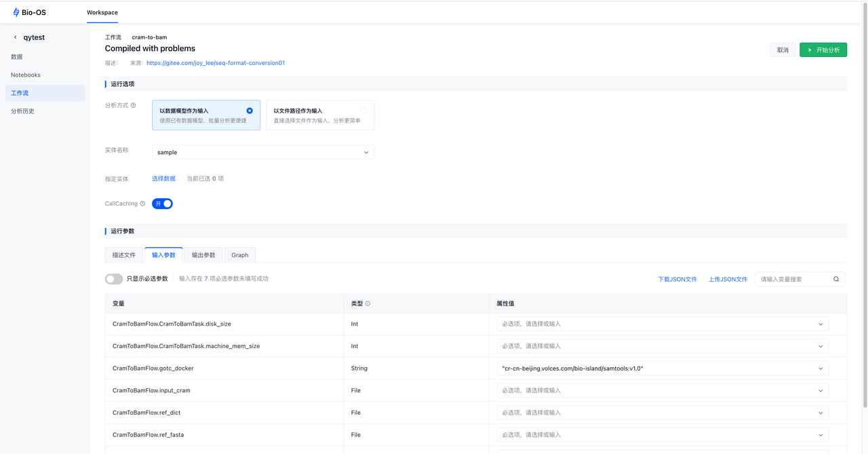
Task: Click 下载JSON文件 link
Action: click(677, 280)
